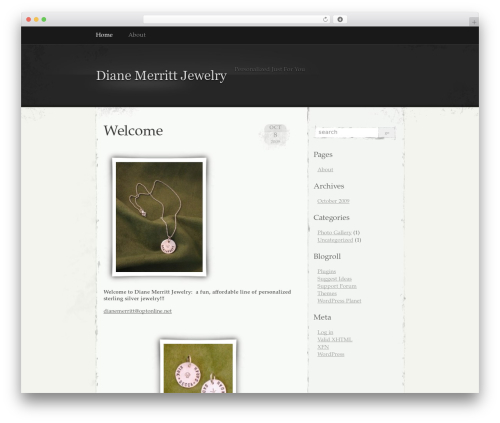Click the Archives sidebar heading

tap(329, 186)
